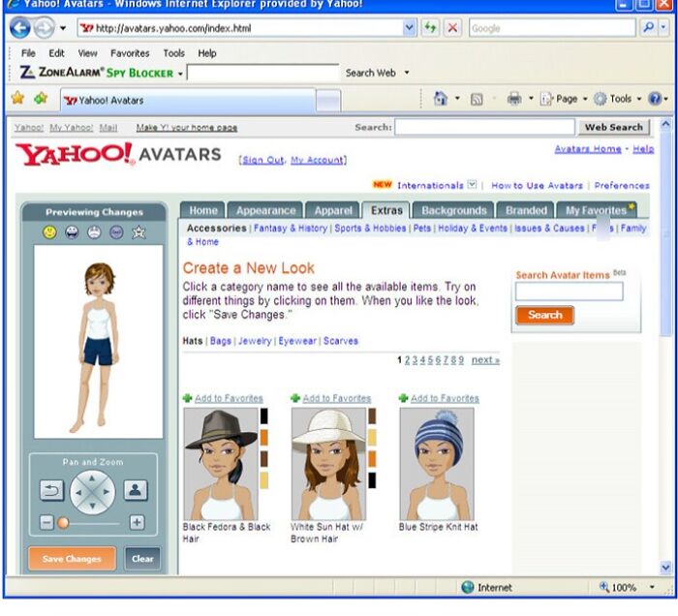
Task: Click the browser Back arrow button
Action: pos(20,28)
